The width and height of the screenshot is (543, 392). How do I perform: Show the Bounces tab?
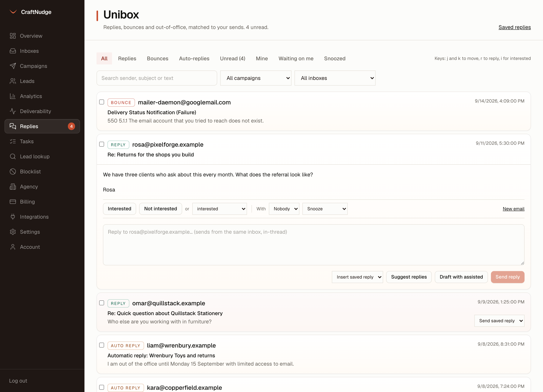tap(158, 58)
